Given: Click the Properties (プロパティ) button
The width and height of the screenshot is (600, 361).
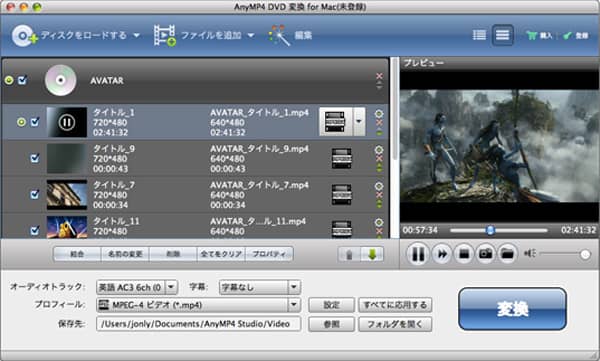Looking at the screenshot, I should tap(269, 254).
